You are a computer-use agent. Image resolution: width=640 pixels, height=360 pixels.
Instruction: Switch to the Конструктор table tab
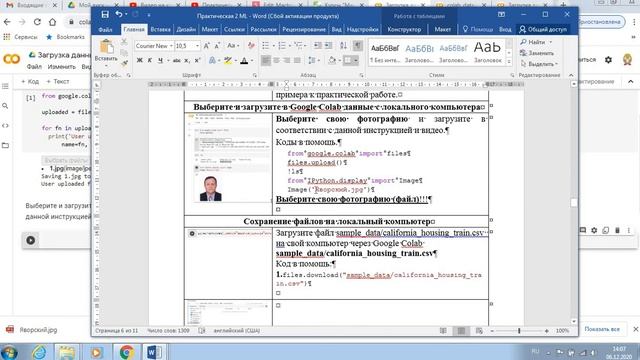404,29
